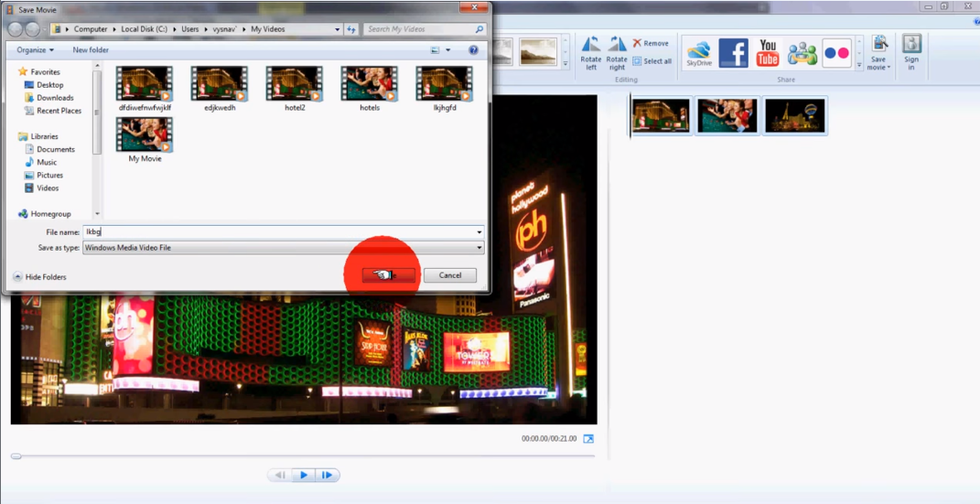Create a New folder
This screenshot has height=504, width=980.
point(90,50)
